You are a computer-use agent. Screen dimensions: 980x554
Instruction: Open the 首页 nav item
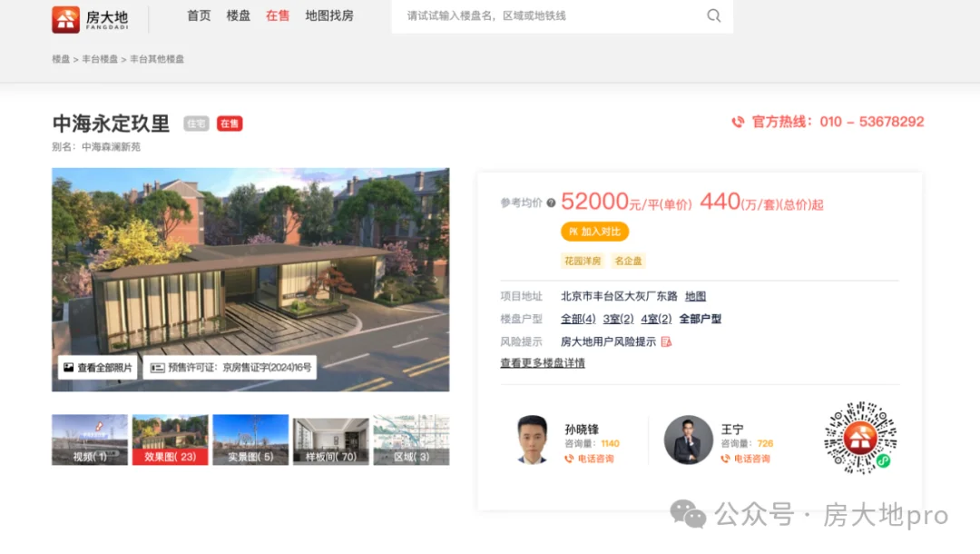[x=199, y=15]
